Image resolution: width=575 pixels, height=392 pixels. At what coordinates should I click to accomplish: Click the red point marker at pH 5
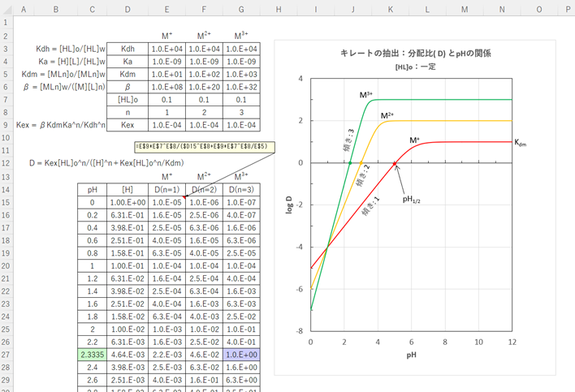395,164
